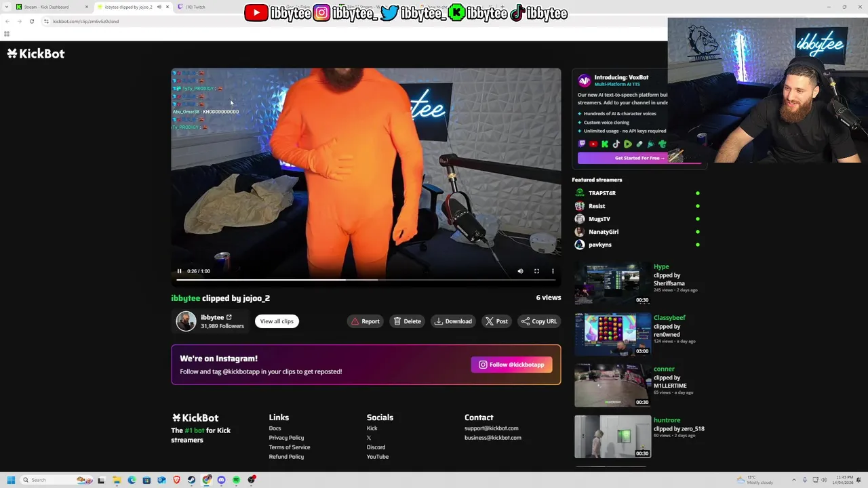Delete this clip
868x488 pixels.
(x=407, y=321)
